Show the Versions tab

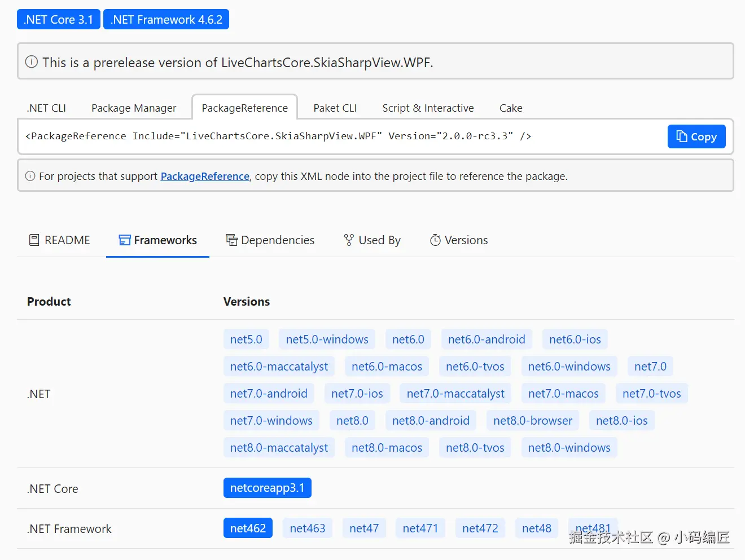click(x=459, y=240)
